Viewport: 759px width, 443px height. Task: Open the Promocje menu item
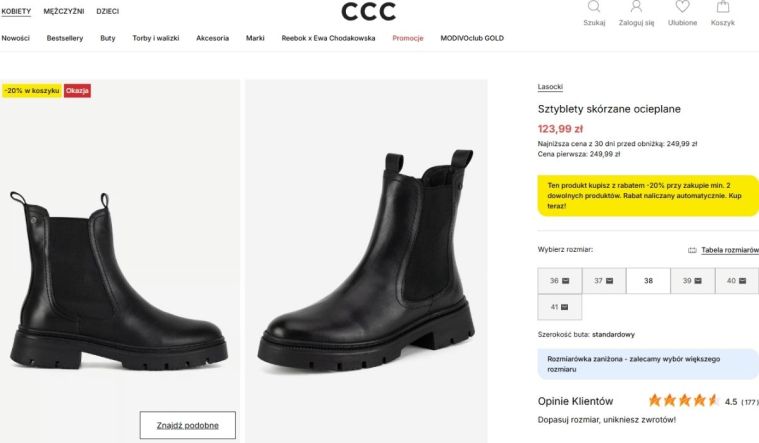point(408,38)
